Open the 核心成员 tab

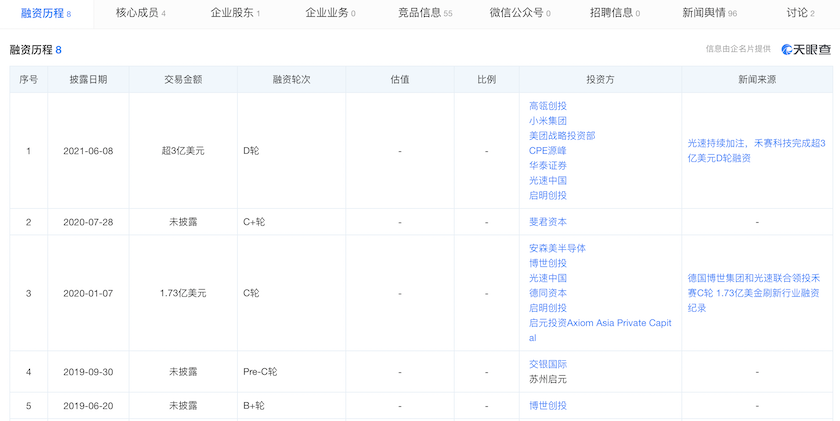(141, 13)
